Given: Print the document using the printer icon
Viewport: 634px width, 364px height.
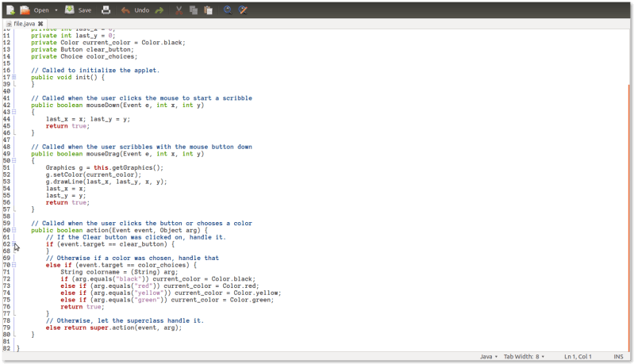Looking at the screenshot, I should click(x=106, y=10).
